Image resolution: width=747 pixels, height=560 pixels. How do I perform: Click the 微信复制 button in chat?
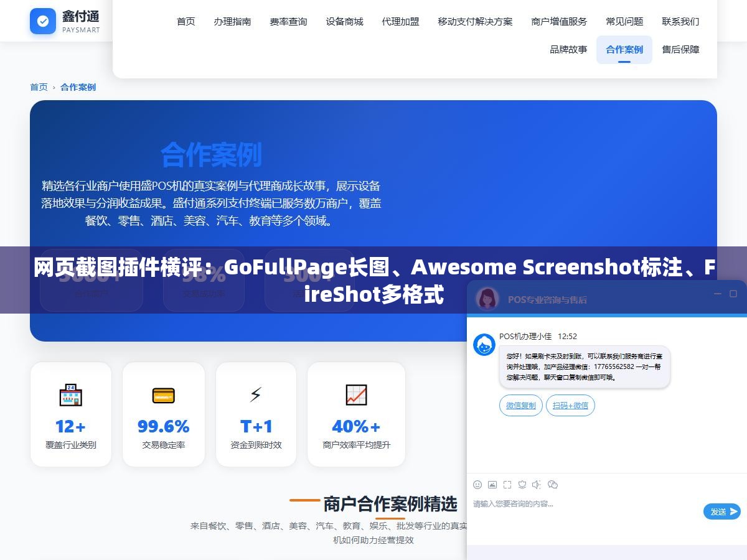[520, 406]
